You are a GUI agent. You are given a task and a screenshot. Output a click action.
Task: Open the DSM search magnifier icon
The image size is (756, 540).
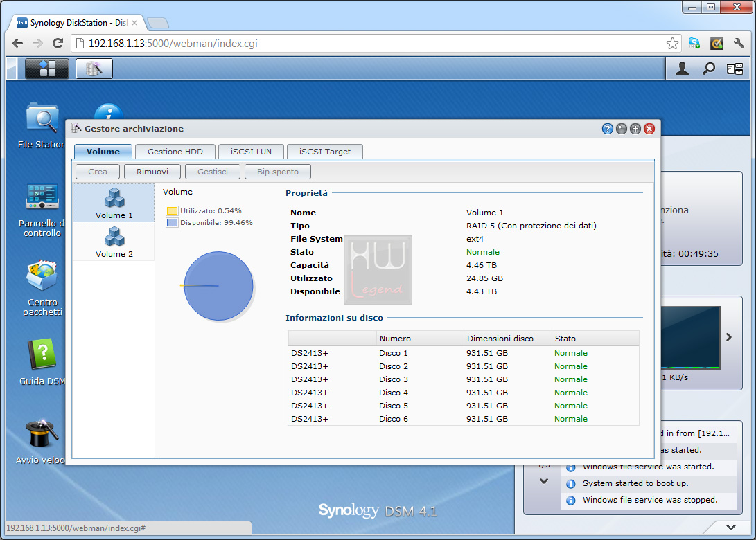[708, 69]
